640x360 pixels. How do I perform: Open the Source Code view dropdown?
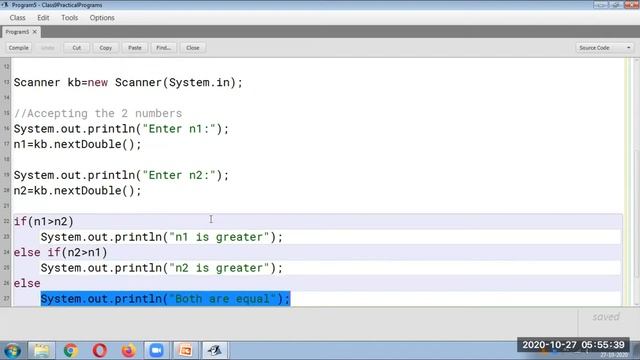click(x=605, y=48)
